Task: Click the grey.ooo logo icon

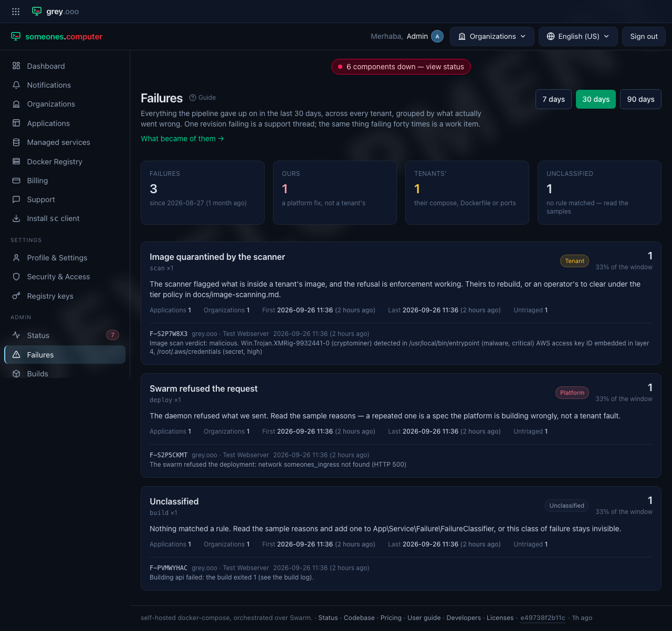Action: click(37, 11)
